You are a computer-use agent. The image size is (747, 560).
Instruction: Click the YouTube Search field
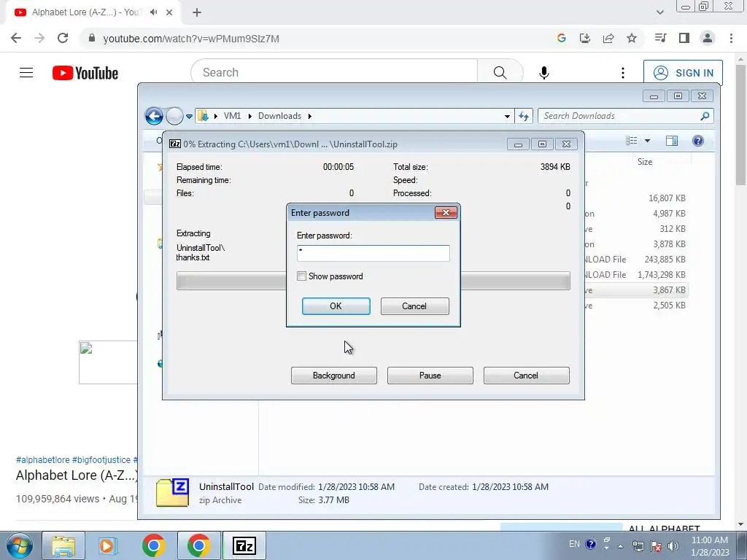[x=334, y=72]
